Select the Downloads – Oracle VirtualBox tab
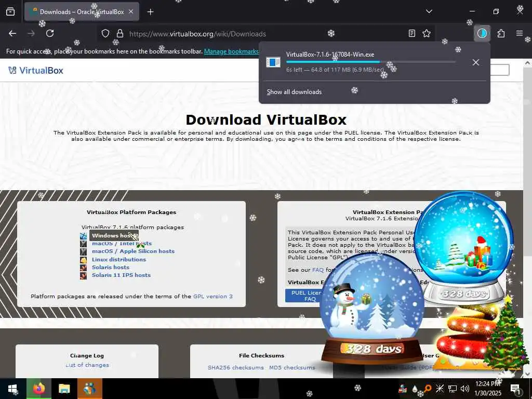 click(82, 12)
